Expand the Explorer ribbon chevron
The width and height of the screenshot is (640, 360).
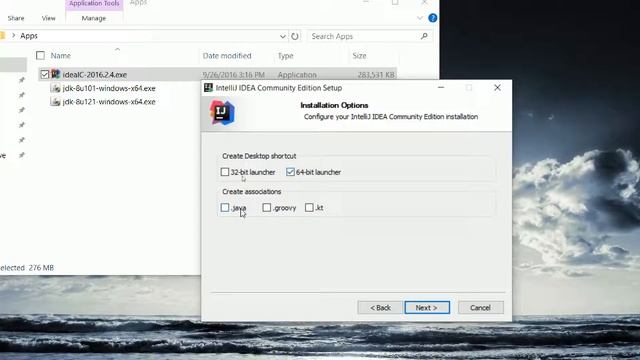(x=420, y=18)
